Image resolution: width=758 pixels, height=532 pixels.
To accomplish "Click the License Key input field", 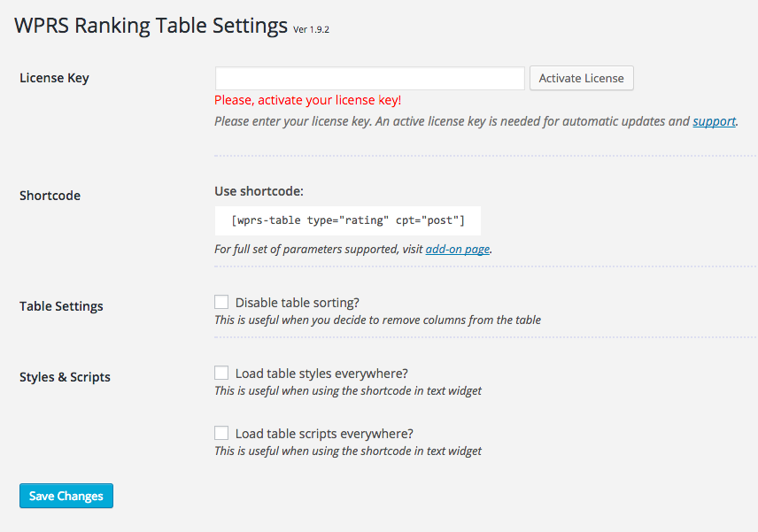I will [370, 78].
